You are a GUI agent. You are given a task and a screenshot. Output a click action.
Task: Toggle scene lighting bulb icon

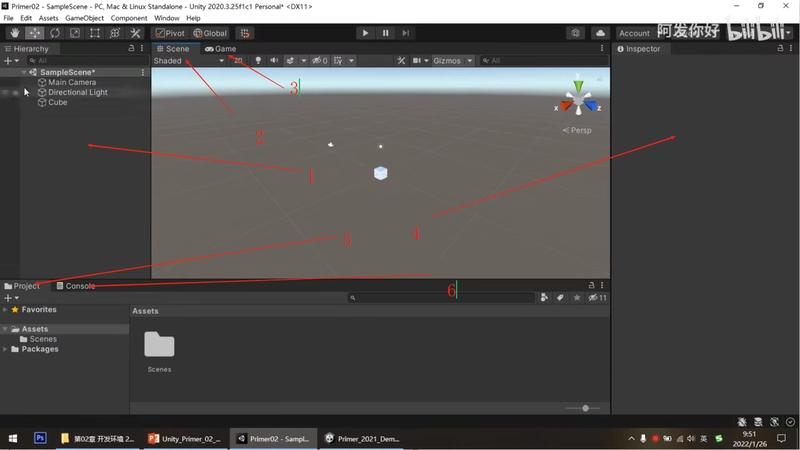(x=258, y=61)
